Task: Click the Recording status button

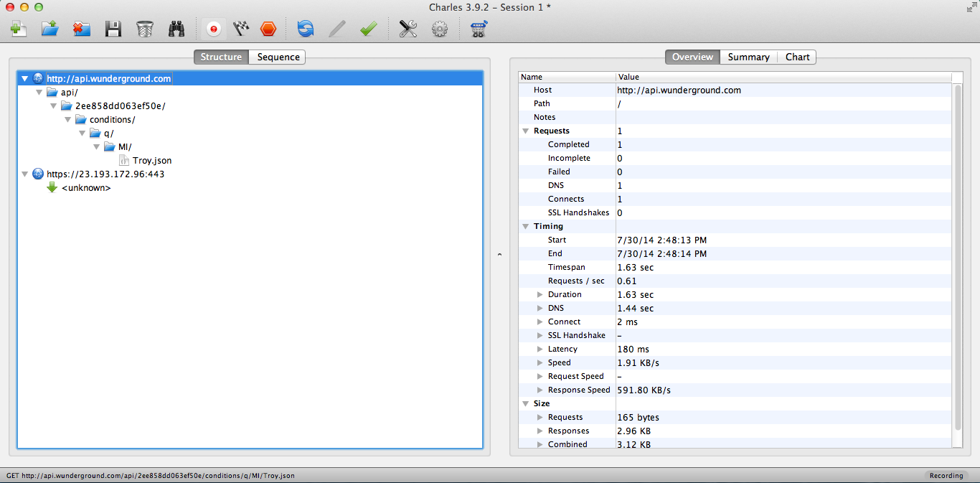Action: click(x=946, y=475)
